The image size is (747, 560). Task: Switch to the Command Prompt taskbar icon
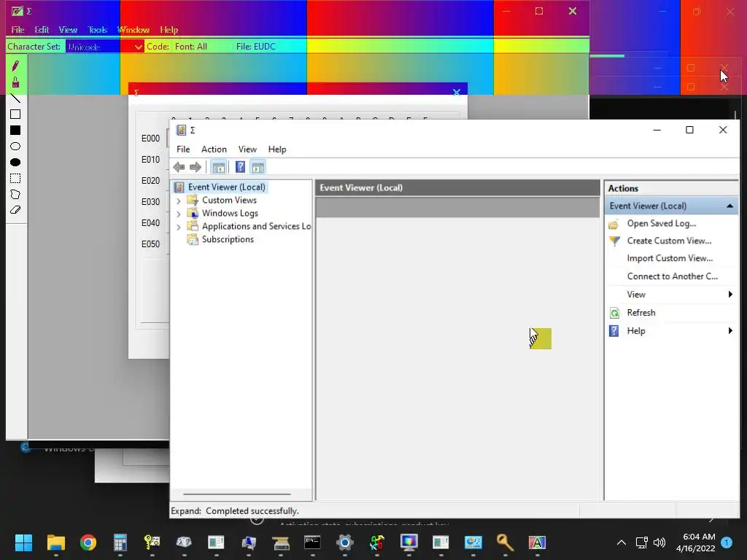click(x=312, y=542)
